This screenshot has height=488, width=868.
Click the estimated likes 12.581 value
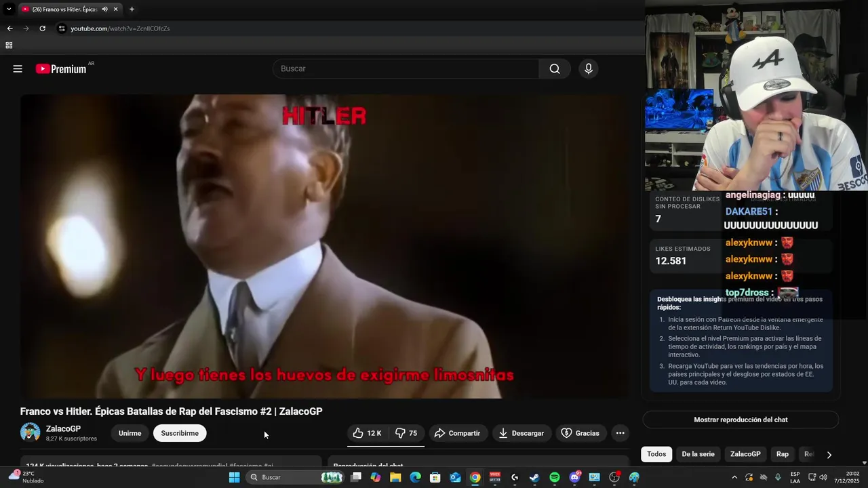pyautogui.click(x=671, y=261)
